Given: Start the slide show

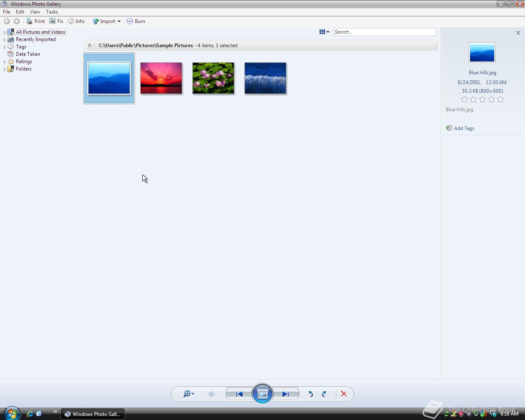Looking at the screenshot, I should click(262, 394).
